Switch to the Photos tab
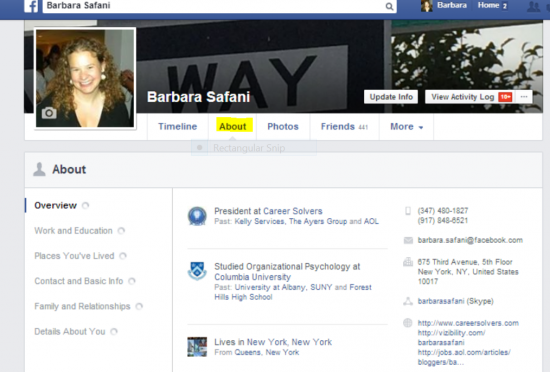 (283, 127)
